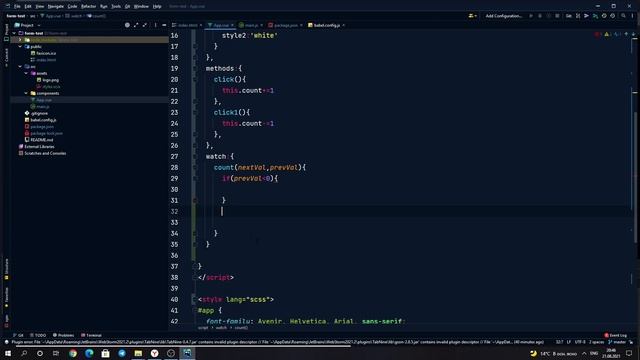Open the Terminal tool window tab
The height and width of the screenshot is (360, 640).
91,335
